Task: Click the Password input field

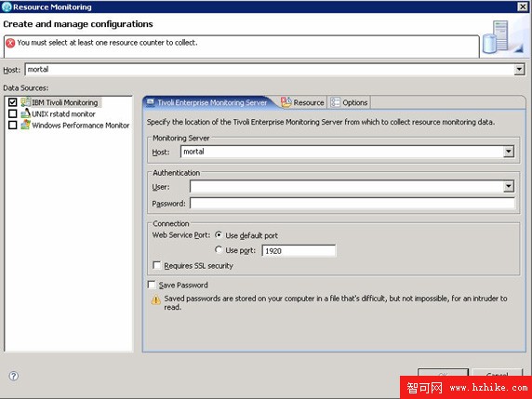Action: [352, 204]
